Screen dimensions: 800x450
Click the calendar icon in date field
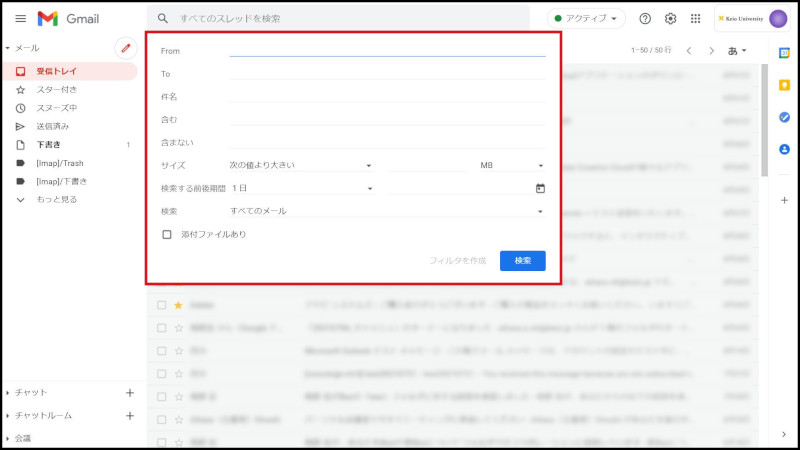point(540,188)
